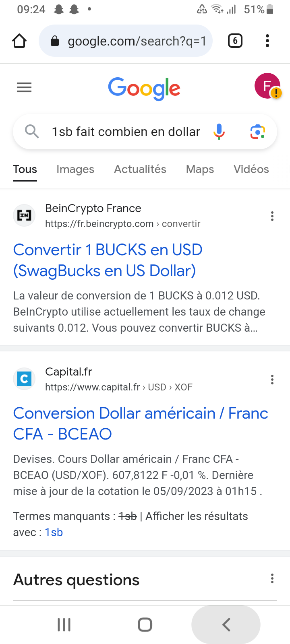
Task: Open Google Lens camera search
Action: [x=258, y=132]
